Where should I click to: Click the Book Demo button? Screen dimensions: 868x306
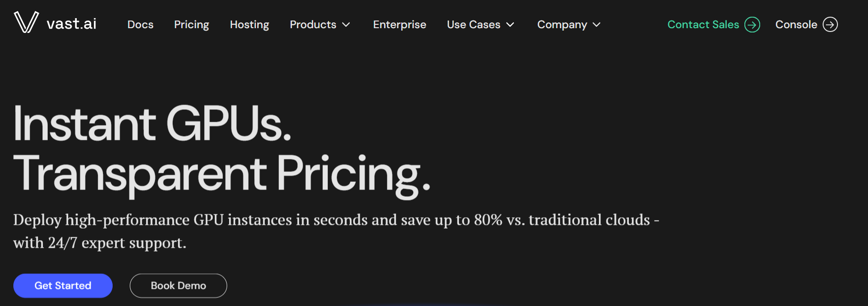(x=178, y=285)
